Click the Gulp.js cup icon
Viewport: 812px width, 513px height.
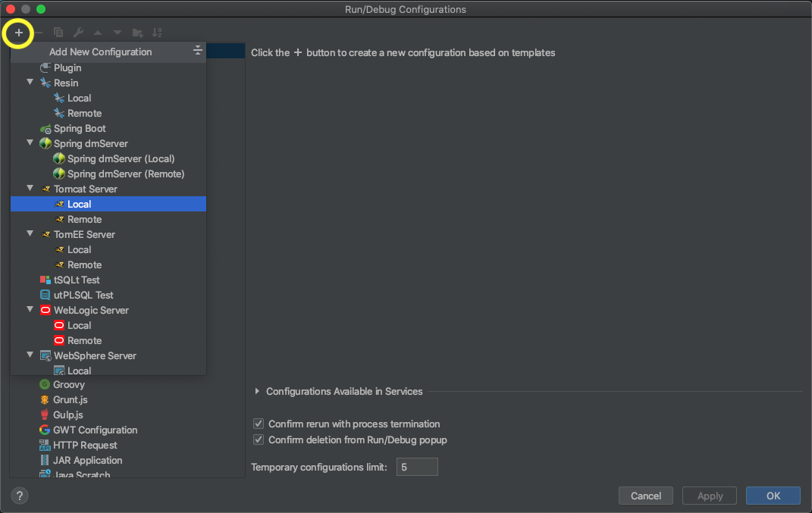point(45,414)
